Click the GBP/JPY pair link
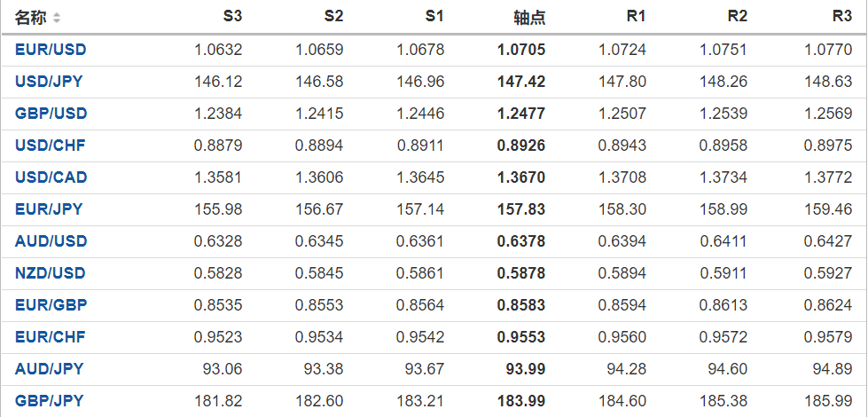The height and width of the screenshot is (417, 868). pos(49,401)
